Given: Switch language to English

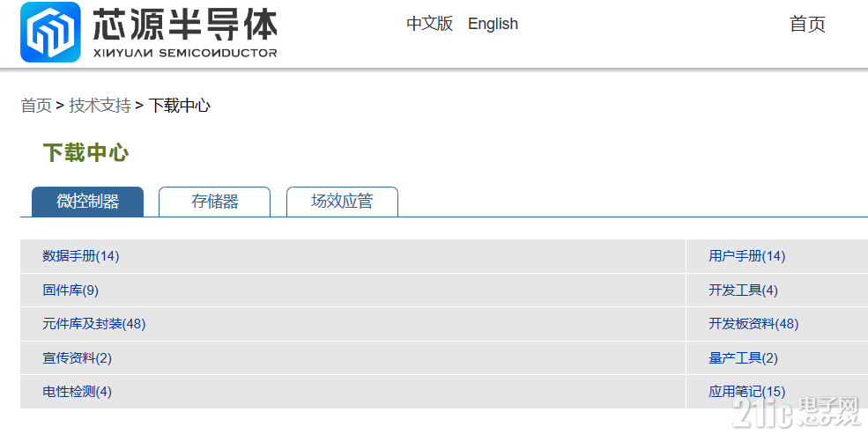Looking at the screenshot, I should point(493,24).
